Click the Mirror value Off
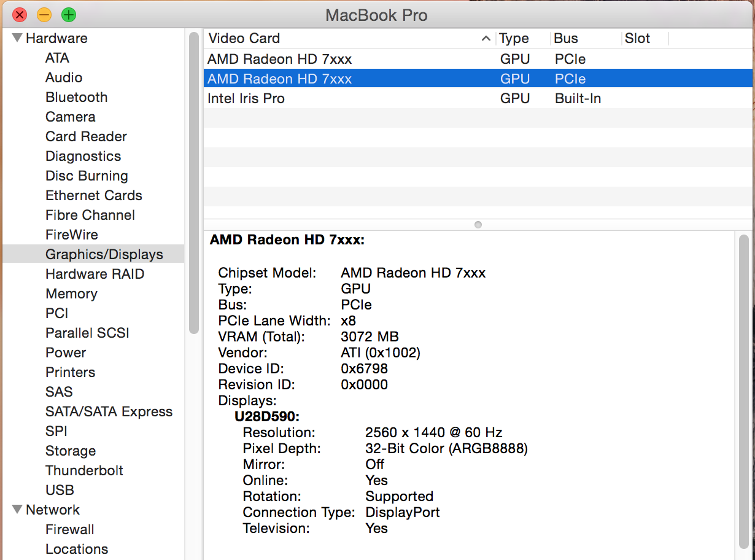The height and width of the screenshot is (560, 755). [375, 464]
